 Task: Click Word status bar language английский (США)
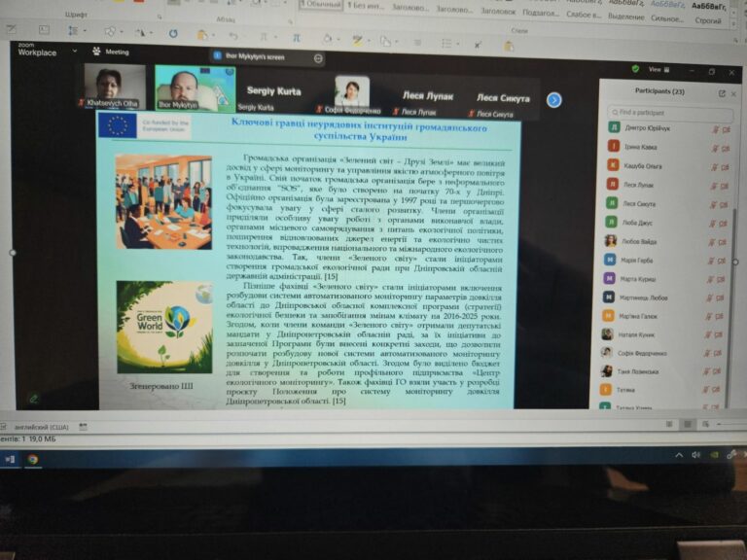(42, 427)
